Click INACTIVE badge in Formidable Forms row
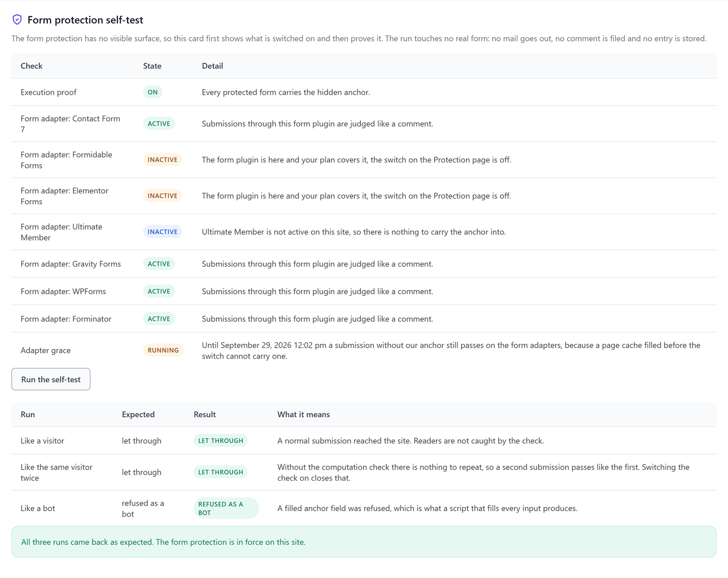This screenshot has height=578, width=728. click(x=162, y=159)
